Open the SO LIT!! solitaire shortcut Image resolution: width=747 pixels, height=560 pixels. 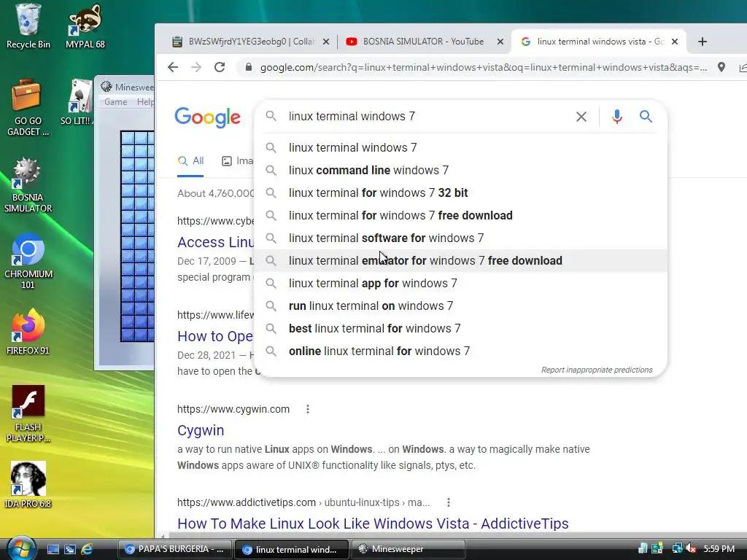(76, 102)
